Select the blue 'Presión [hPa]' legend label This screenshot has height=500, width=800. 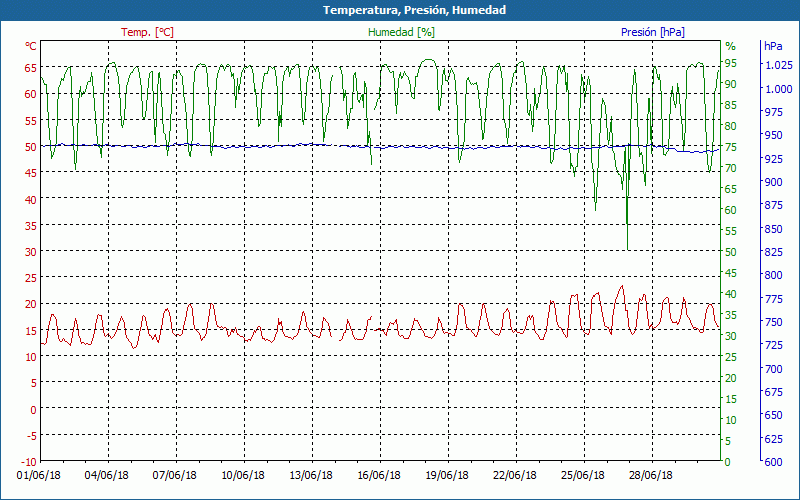[653, 32]
